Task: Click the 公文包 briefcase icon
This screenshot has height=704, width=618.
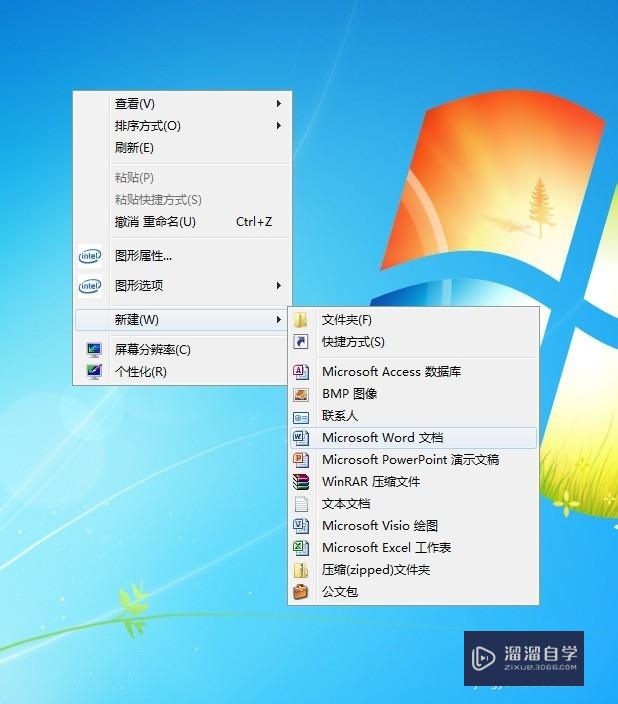Action: point(301,592)
